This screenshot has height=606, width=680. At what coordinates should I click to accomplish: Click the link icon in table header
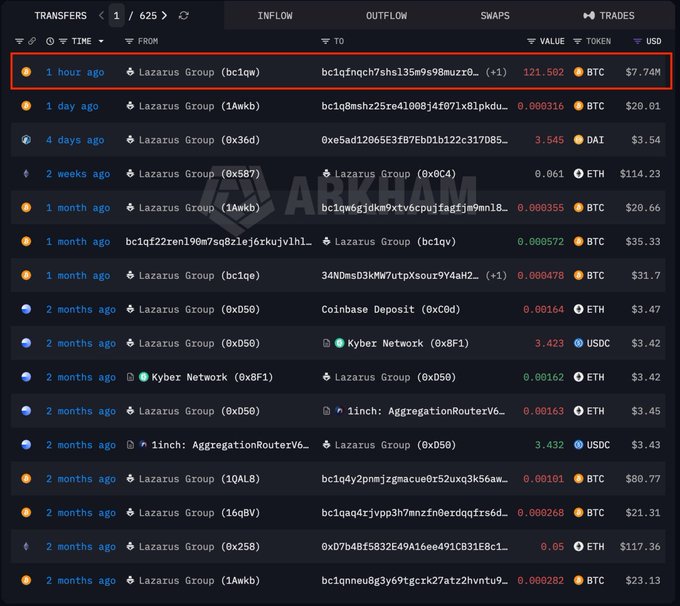[32, 41]
